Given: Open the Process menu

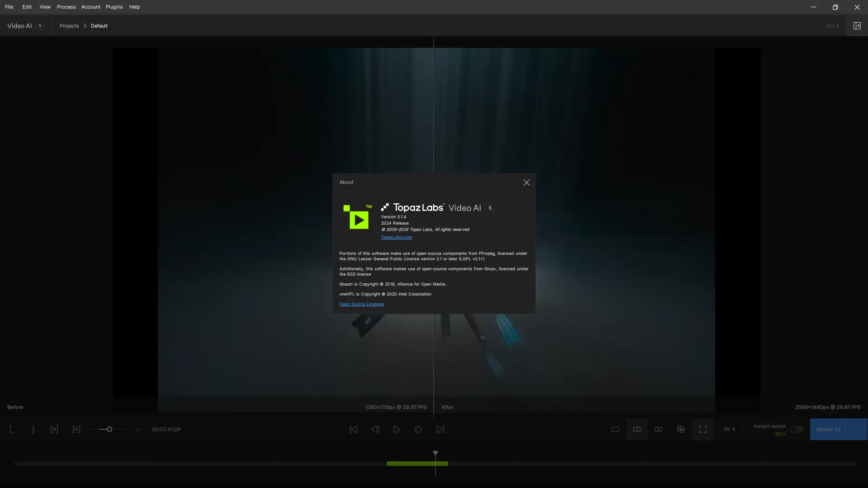Looking at the screenshot, I should point(66,7).
